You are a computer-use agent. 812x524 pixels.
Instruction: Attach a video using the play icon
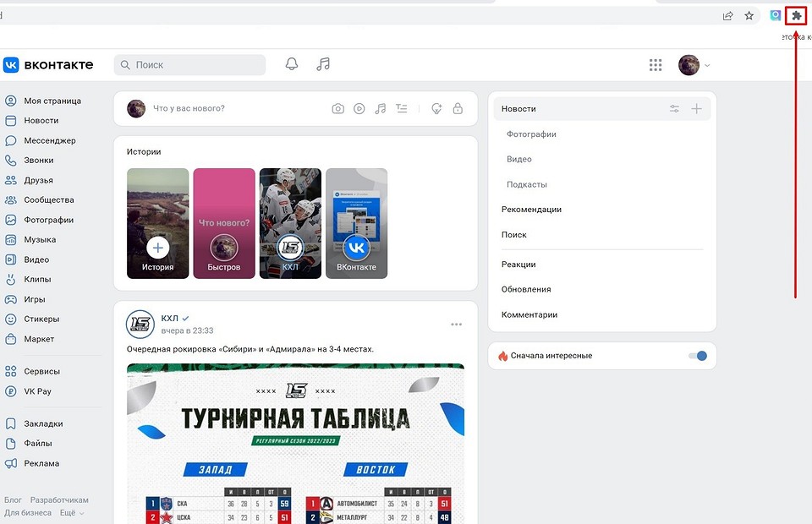pos(359,109)
